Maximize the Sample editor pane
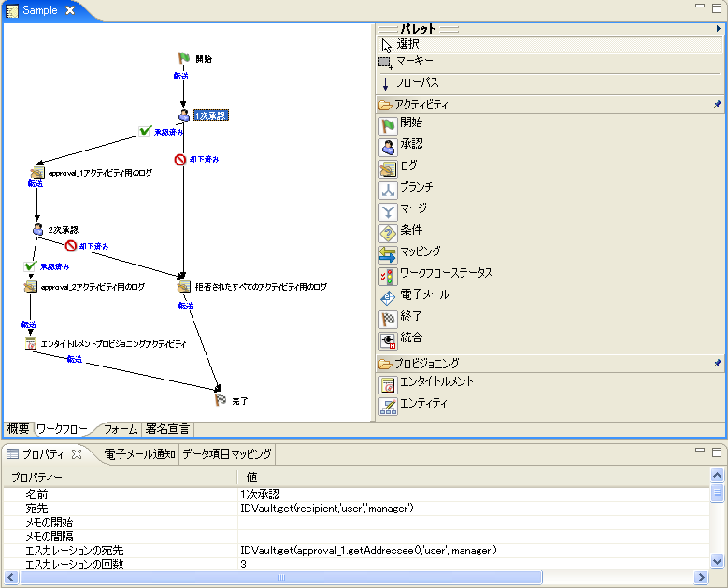The width and height of the screenshot is (728, 588). (x=717, y=8)
